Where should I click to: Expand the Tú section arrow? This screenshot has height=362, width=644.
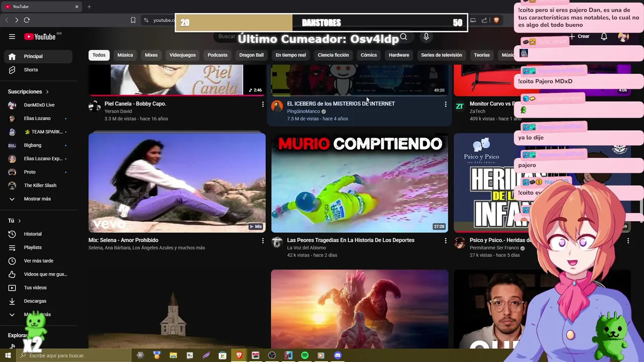tap(20, 221)
